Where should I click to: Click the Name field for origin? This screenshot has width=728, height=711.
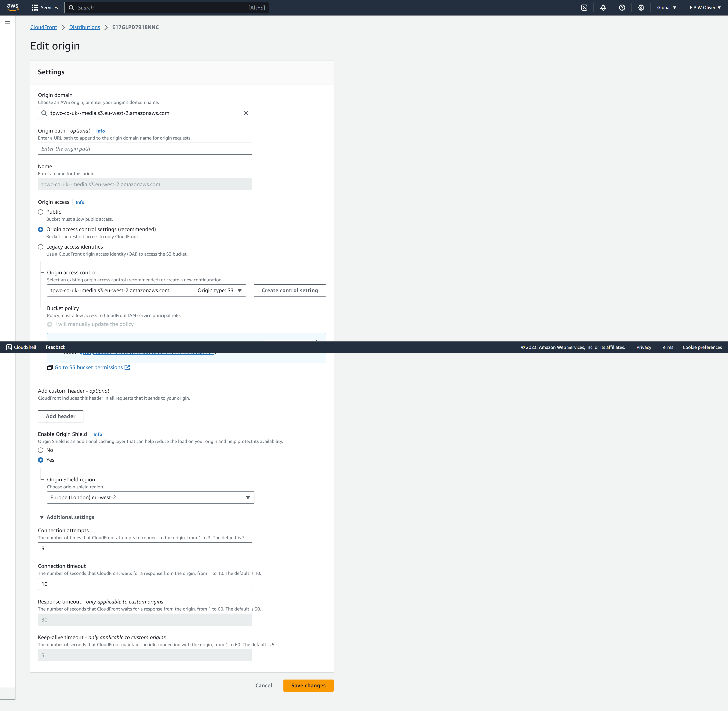pyautogui.click(x=145, y=184)
